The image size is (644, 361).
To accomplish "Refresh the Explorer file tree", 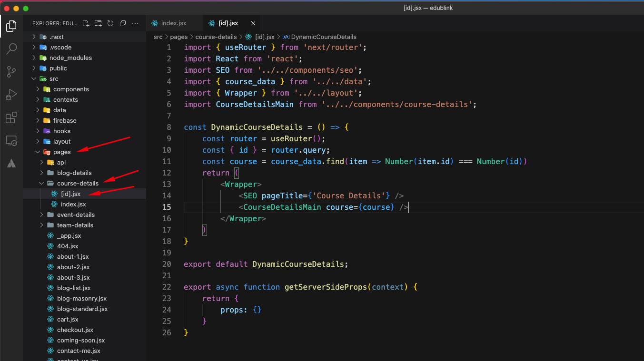I will coord(110,23).
